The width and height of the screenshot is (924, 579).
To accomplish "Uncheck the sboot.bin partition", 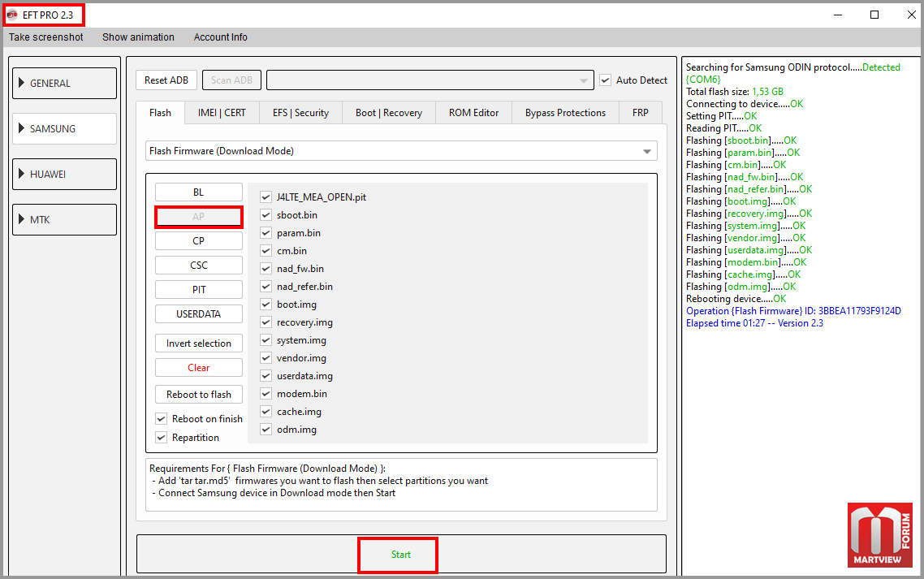I will pyautogui.click(x=266, y=215).
